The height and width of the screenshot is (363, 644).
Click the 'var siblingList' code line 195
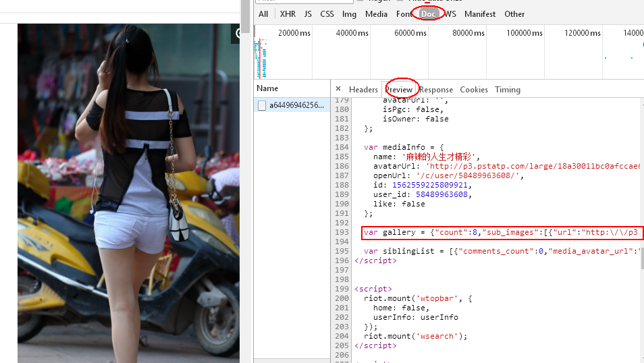coord(502,251)
